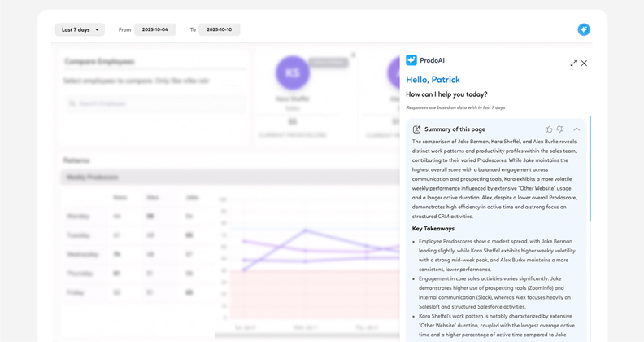Open the Last 7 days range dropdown

coord(80,29)
